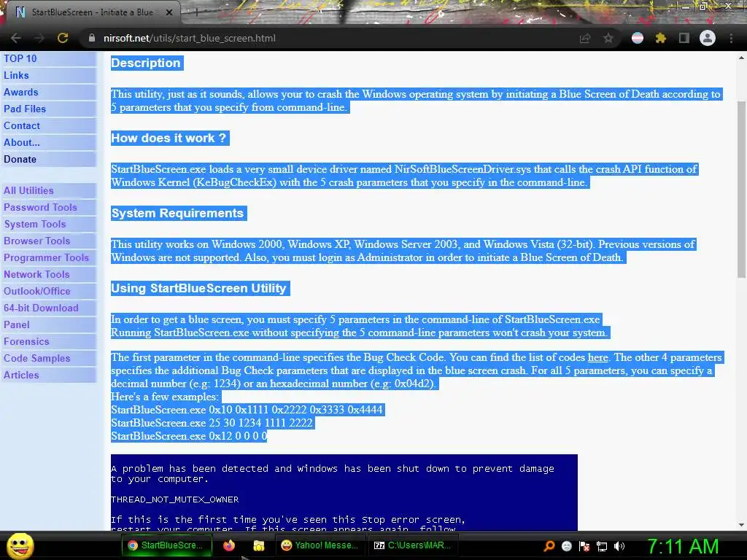The height and width of the screenshot is (560, 747).
Task: Open the smiley Start button
Action: (x=20, y=546)
